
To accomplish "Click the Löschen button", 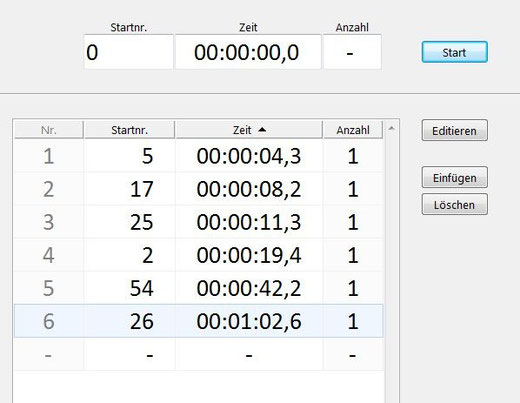I will click(x=455, y=204).
